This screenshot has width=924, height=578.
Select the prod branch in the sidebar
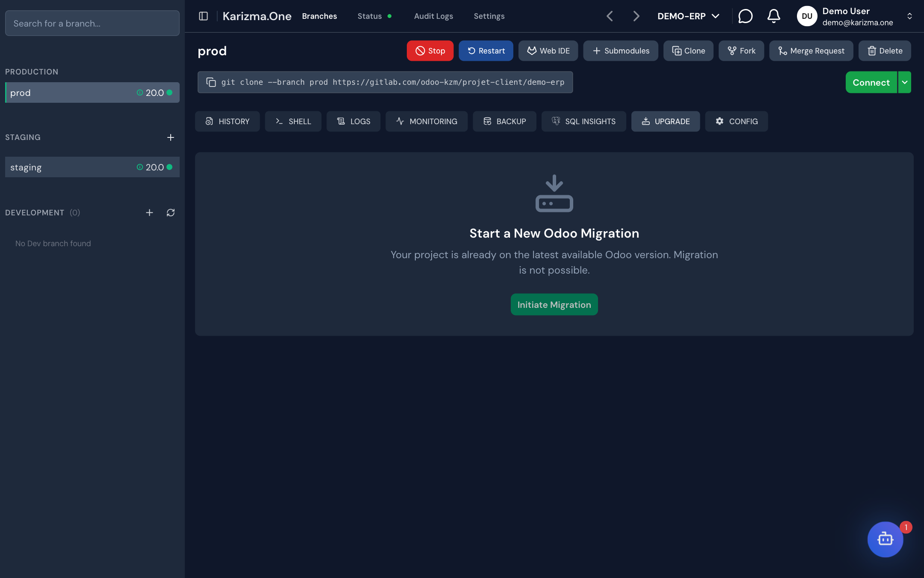click(x=92, y=92)
